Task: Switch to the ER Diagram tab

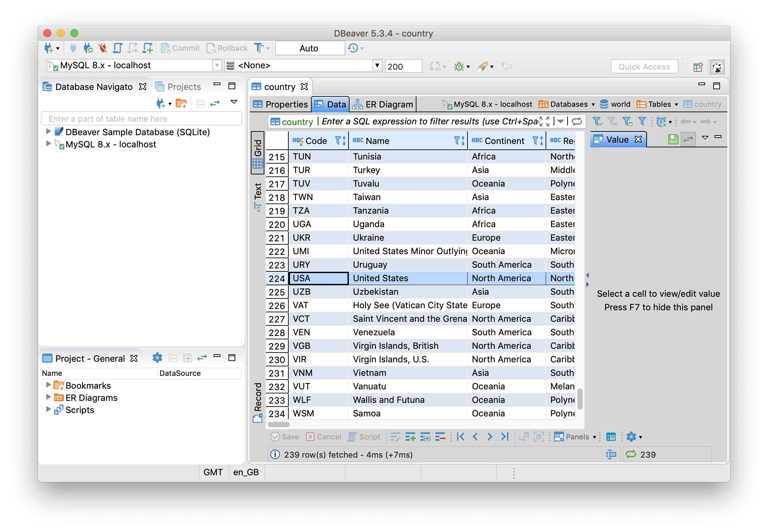Action: coord(382,104)
